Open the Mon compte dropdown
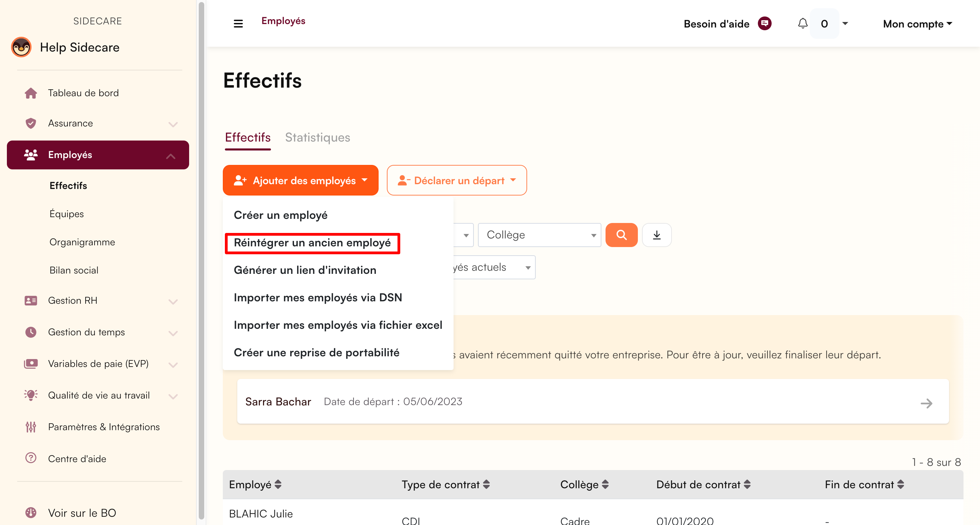The height and width of the screenshot is (525, 980). pyautogui.click(x=917, y=24)
